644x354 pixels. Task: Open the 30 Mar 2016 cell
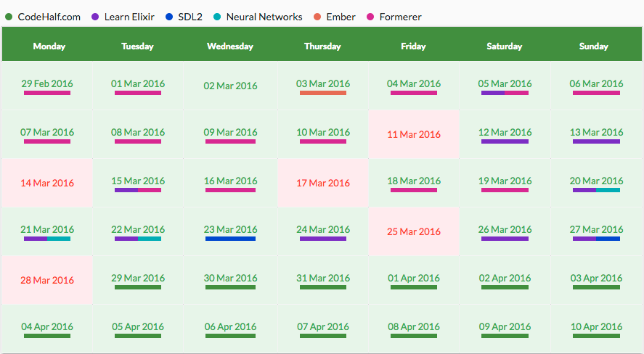[x=230, y=280]
